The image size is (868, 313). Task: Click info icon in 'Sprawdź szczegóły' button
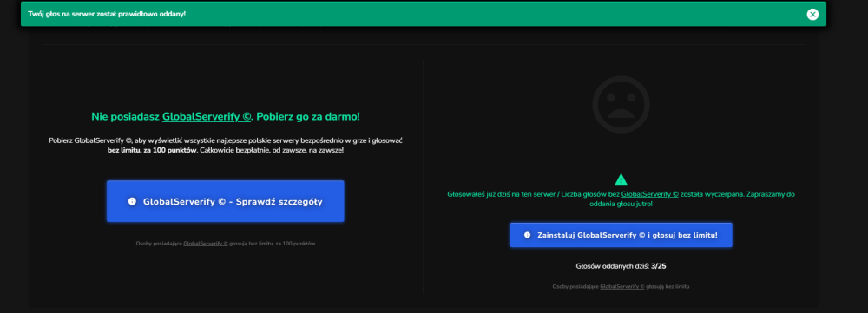click(132, 201)
